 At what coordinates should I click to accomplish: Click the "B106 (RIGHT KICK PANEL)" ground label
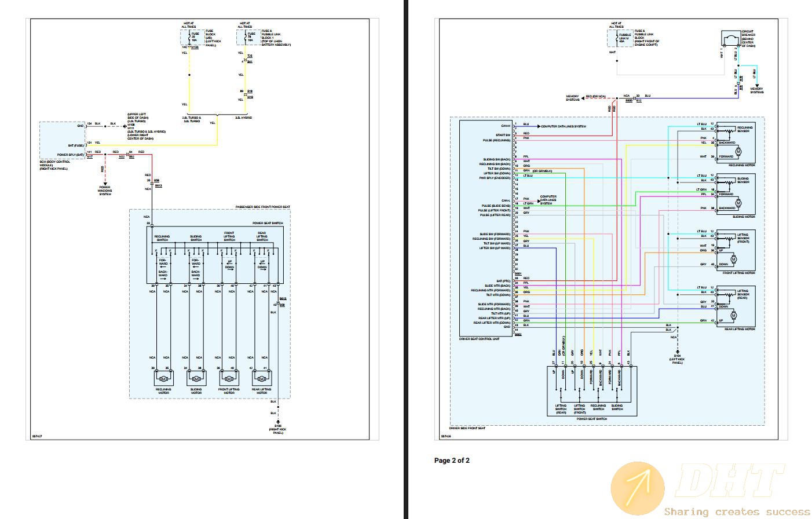pos(278,429)
